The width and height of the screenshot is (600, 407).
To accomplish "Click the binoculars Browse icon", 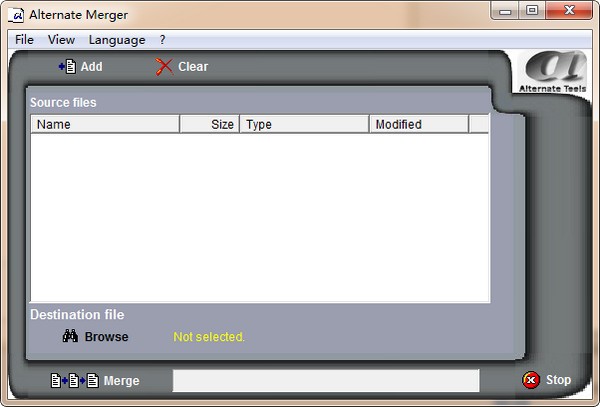I will (x=70, y=336).
